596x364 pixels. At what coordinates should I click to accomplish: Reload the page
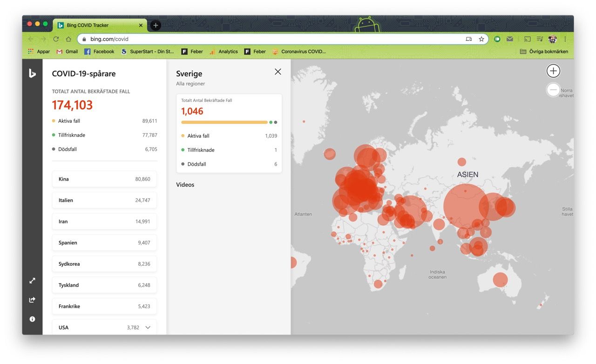pos(56,39)
